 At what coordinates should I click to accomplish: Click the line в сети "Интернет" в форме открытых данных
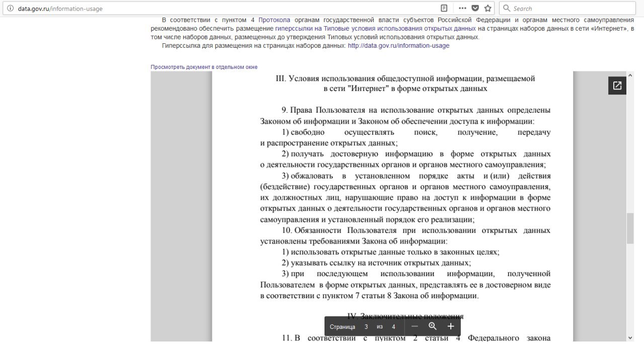click(x=406, y=89)
